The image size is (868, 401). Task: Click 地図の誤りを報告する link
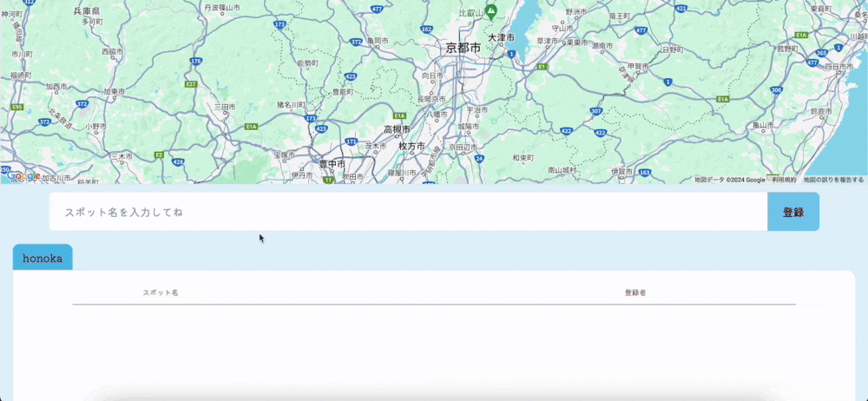click(x=833, y=180)
